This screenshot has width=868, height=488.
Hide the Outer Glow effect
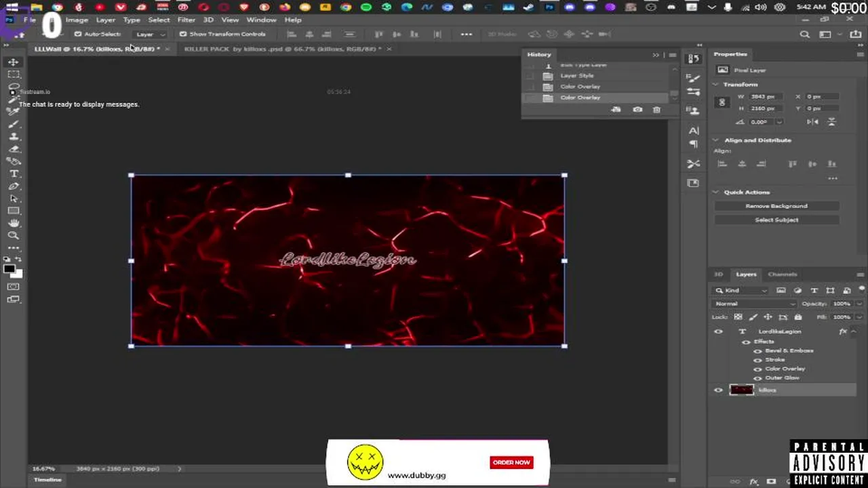[757, 378]
